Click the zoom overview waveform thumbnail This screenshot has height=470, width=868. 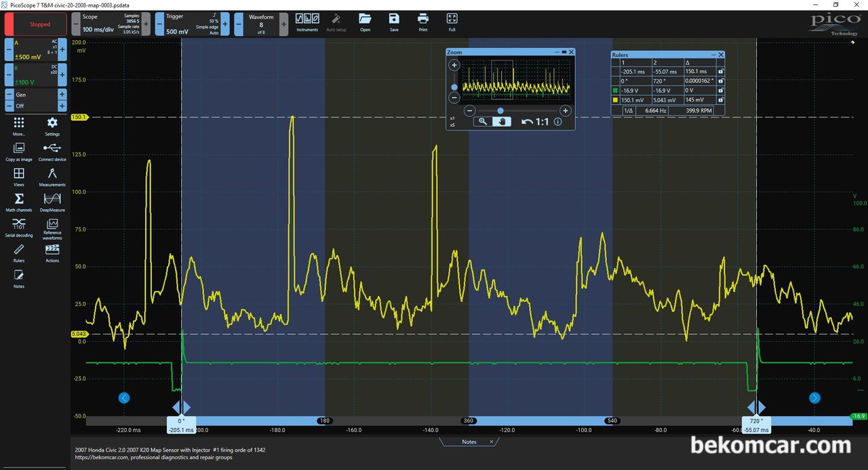(x=516, y=81)
